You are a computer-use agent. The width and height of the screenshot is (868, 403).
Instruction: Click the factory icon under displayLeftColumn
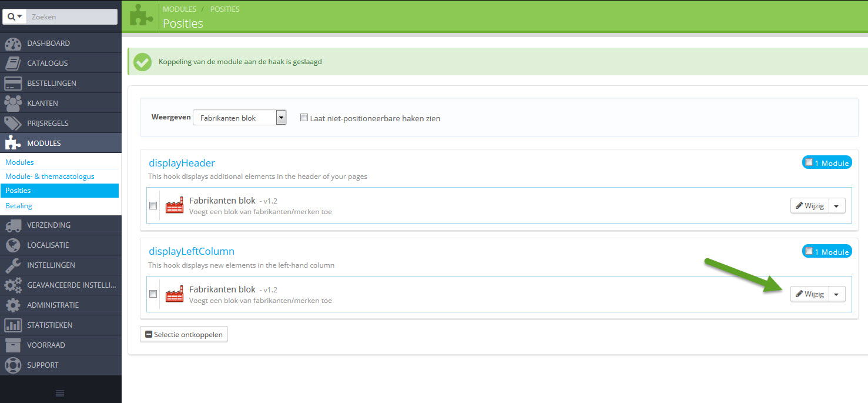click(x=175, y=294)
